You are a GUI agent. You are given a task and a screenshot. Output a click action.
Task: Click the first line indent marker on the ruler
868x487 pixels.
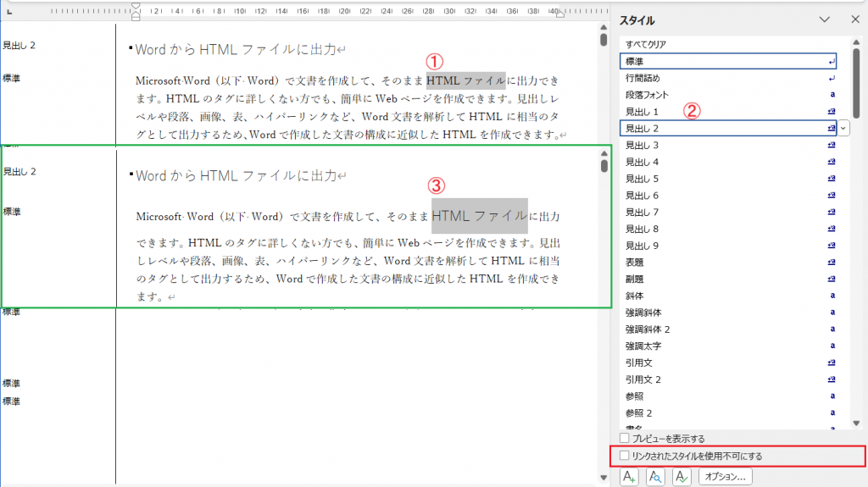point(136,8)
